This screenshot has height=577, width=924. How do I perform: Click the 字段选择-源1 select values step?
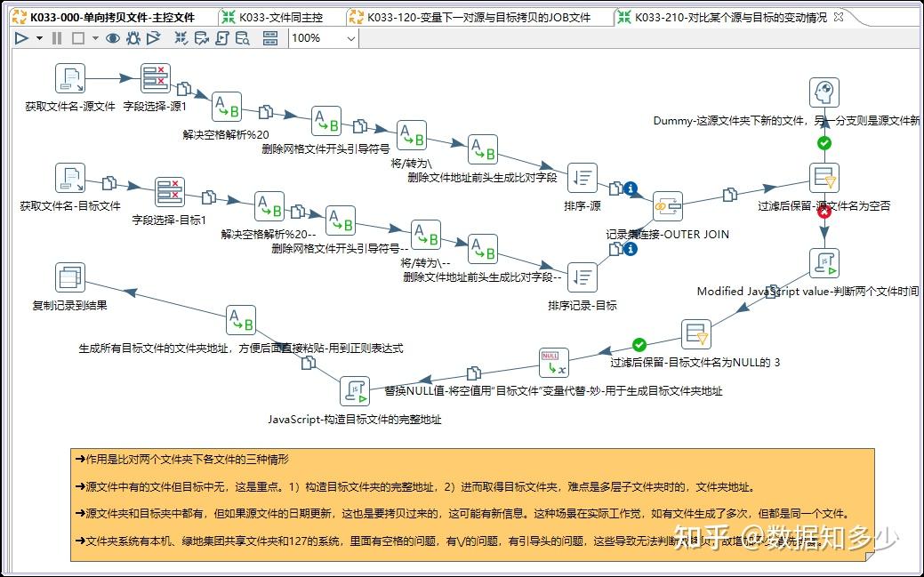(154, 77)
